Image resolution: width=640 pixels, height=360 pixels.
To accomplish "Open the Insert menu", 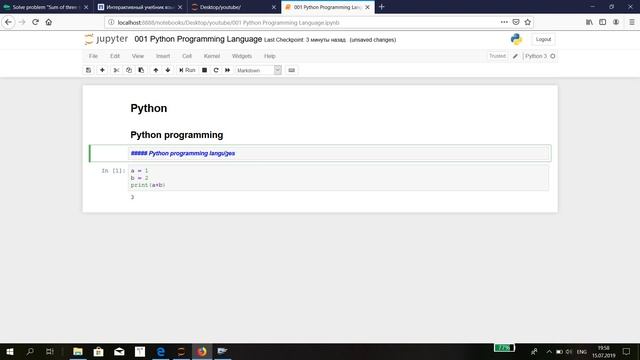I will [163, 56].
